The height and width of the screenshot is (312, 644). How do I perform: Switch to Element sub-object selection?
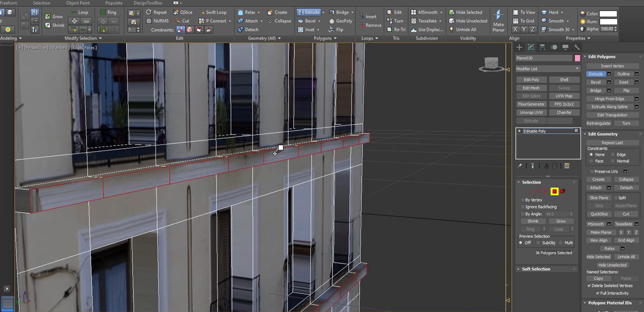pyautogui.click(x=563, y=191)
